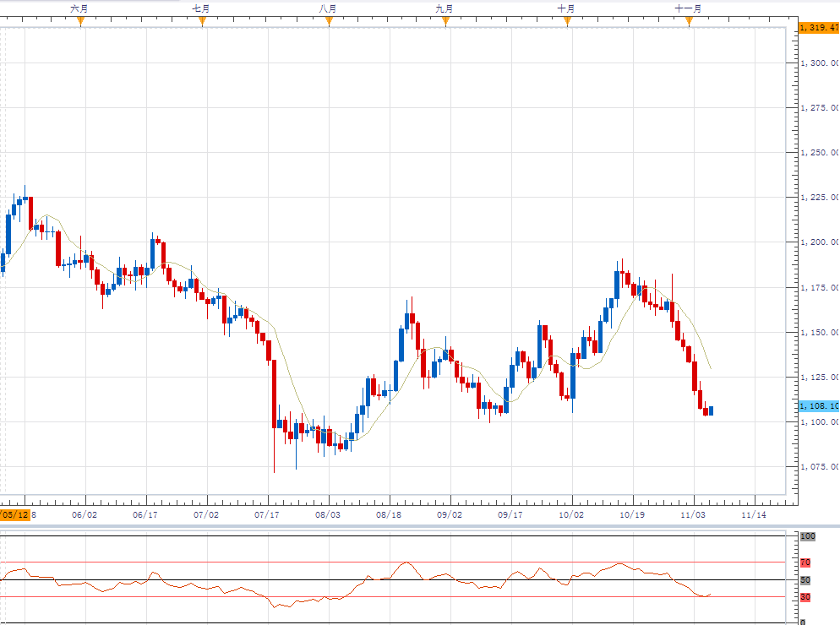Click the orange 1,319.47 price tag

[x=818, y=28]
